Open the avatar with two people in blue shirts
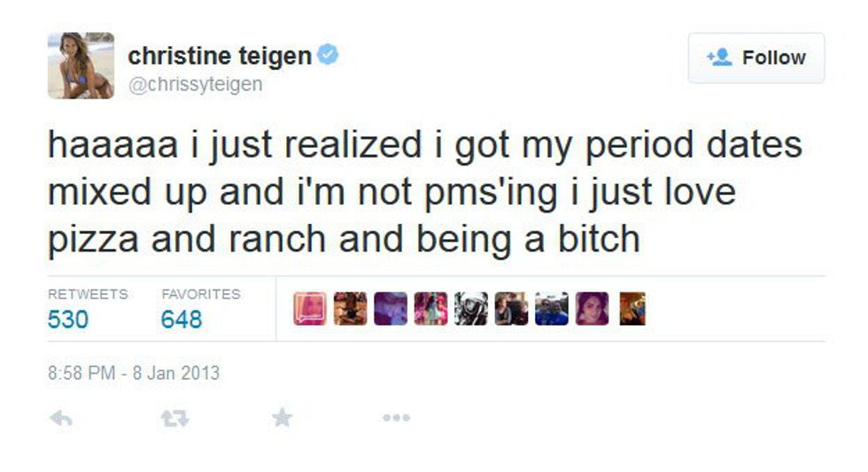This screenshot has width=868, height=472. tap(551, 308)
